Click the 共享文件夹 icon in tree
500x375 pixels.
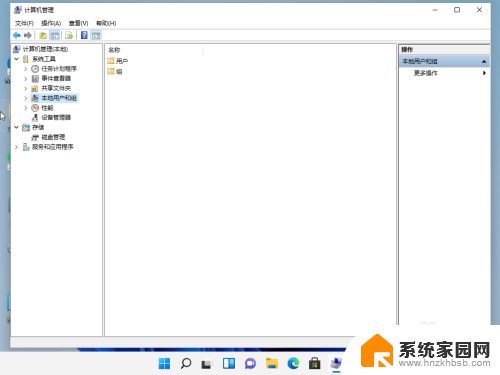tap(35, 88)
